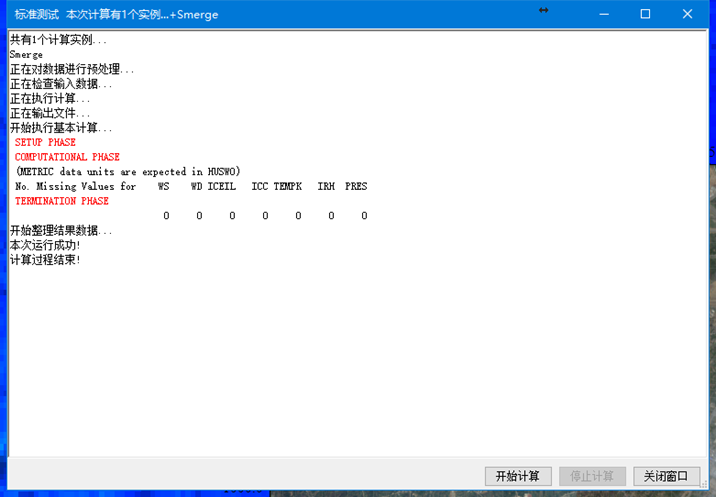Viewport: 716px width, 497px height.
Task: Click the METRIC data units message line
Action: click(127, 172)
